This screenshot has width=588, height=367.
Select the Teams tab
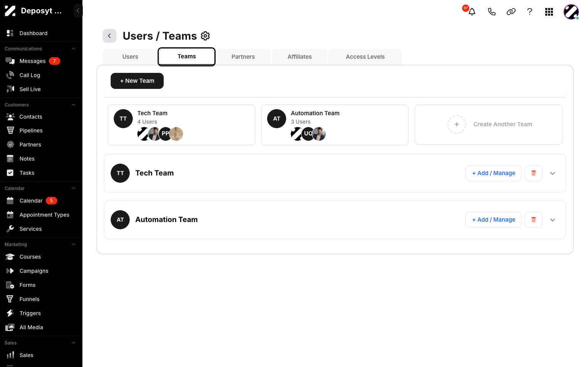point(187,56)
